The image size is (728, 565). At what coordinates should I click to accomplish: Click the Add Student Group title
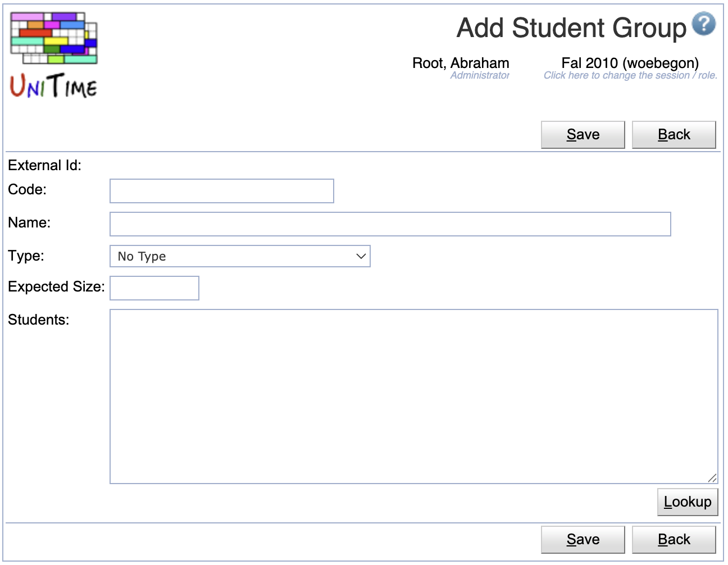coord(571,28)
